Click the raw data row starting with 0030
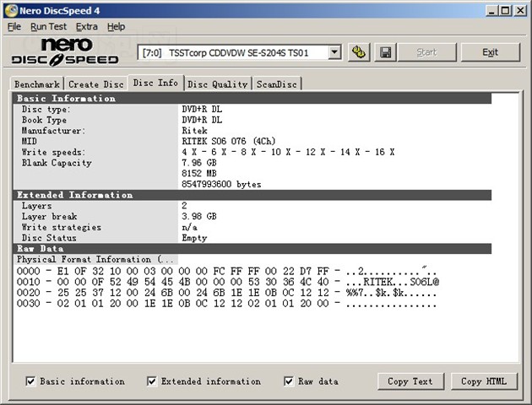 226,303
